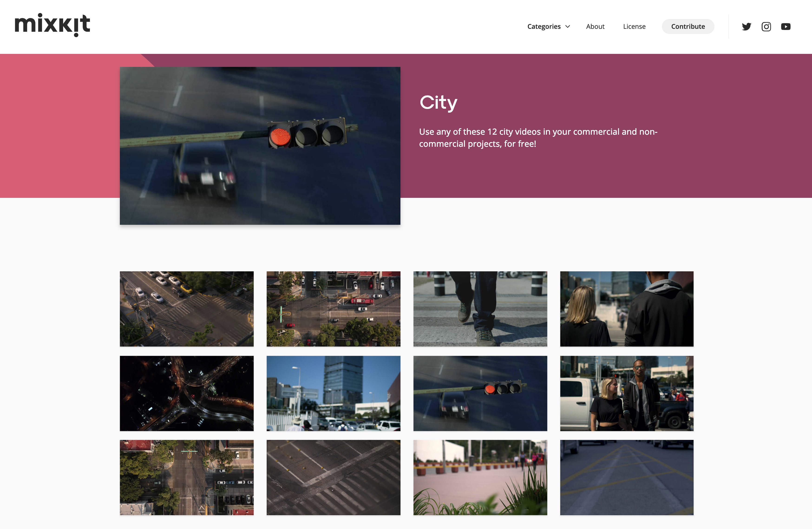Open the angled aerial intersection with yellow car video
Screen dimensions: 812x529
187,309
